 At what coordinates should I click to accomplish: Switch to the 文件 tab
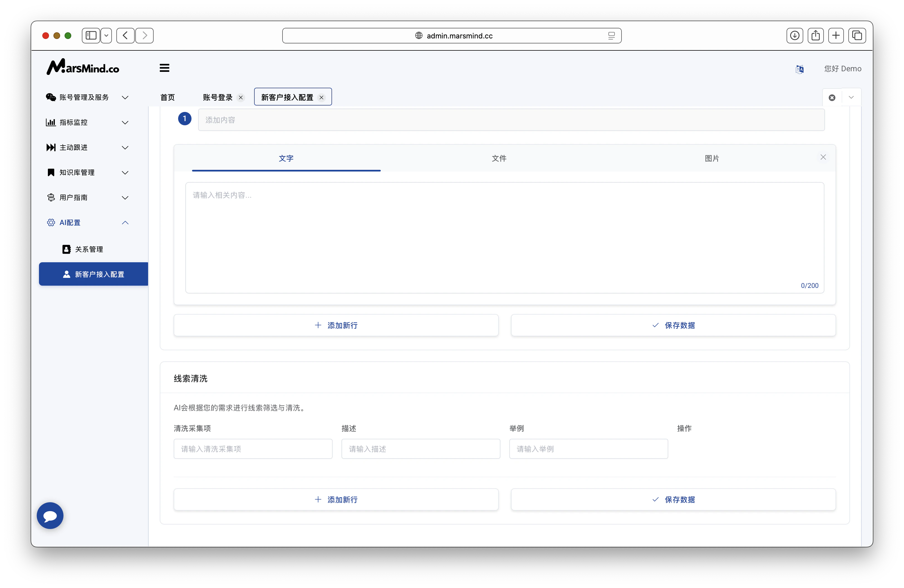coord(499,158)
